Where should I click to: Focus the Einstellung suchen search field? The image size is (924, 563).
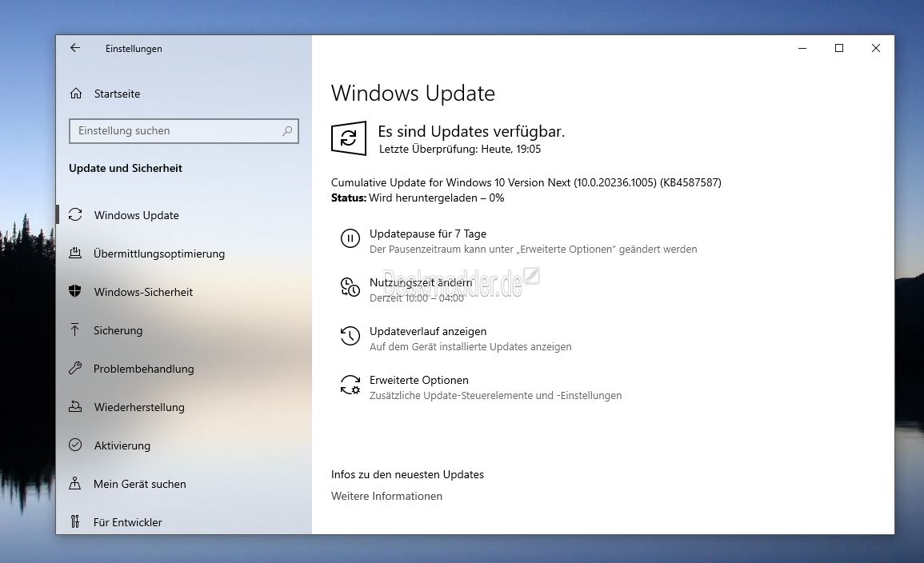point(184,130)
